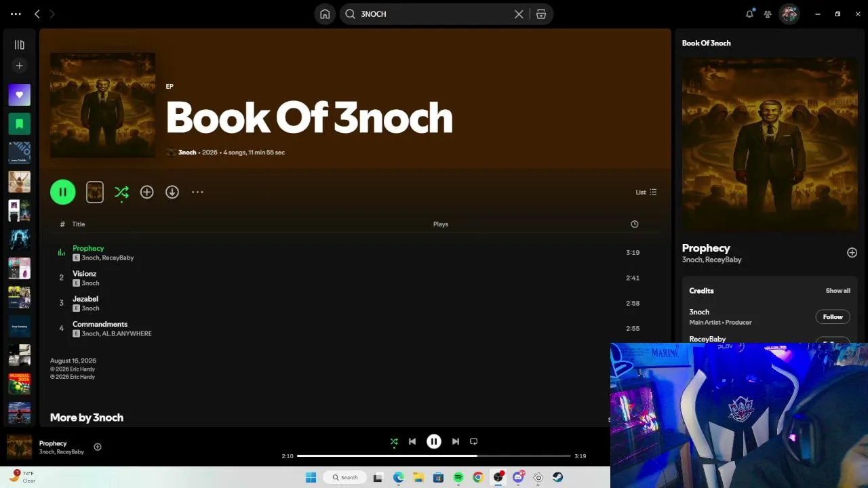Open the Book Of 3noch album cover
The width and height of the screenshot is (868, 488).
pos(102,105)
